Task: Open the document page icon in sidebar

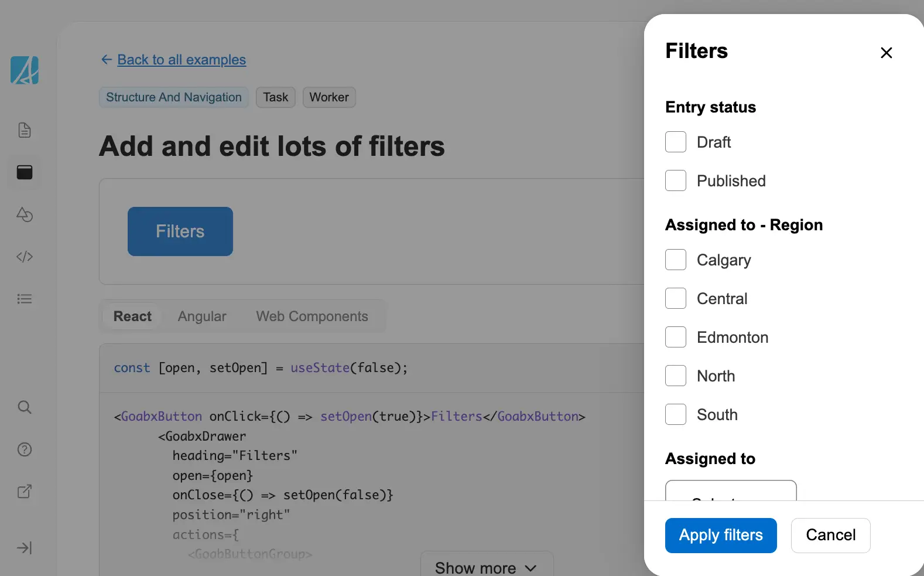Action: pyautogui.click(x=25, y=130)
